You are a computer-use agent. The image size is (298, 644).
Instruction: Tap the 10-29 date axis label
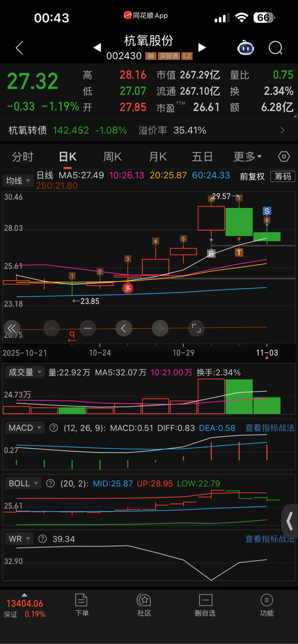coord(183,353)
